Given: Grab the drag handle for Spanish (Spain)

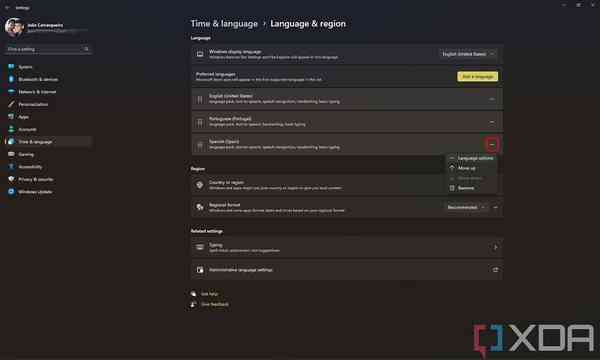Looking at the screenshot, I should click(200, 145).
